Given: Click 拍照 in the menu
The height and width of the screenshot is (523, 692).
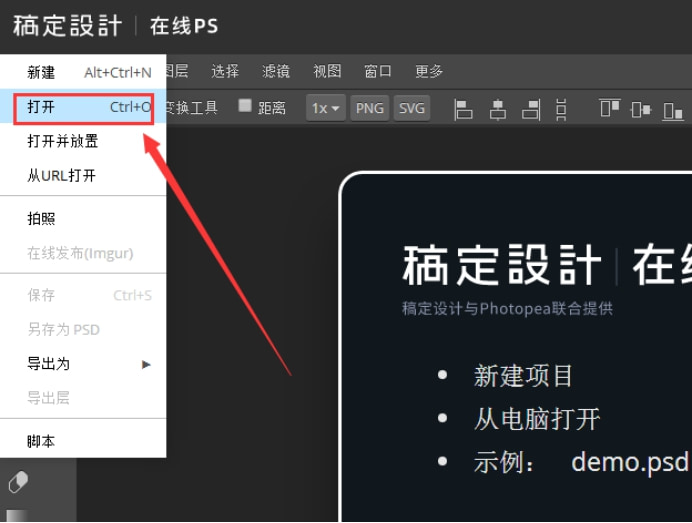Looking at the screenshot, I should pos(83,218).
